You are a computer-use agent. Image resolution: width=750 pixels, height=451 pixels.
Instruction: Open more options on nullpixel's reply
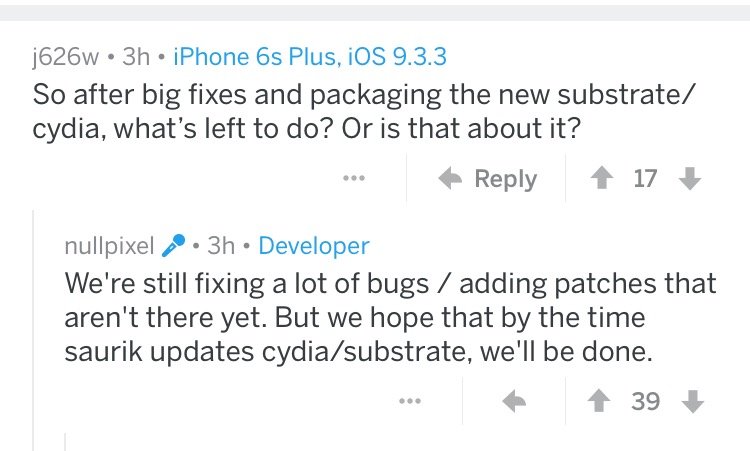pos(409,401)
